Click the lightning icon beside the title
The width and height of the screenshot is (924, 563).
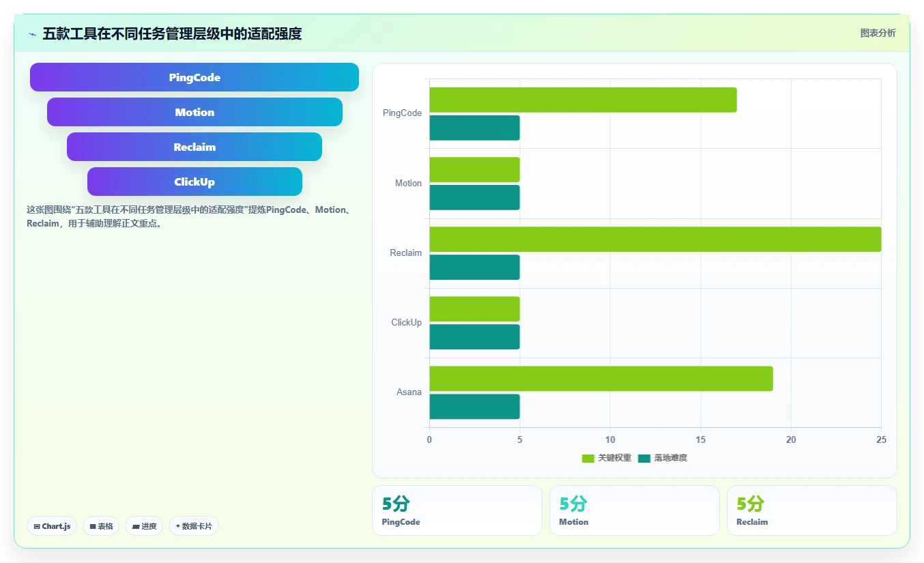[32, 34]
